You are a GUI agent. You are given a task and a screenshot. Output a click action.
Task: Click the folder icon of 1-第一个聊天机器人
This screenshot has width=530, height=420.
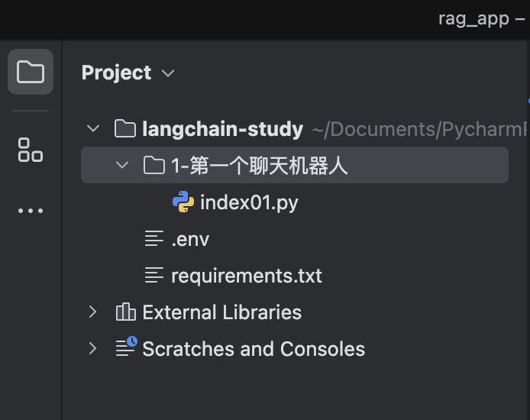[154, 166]
